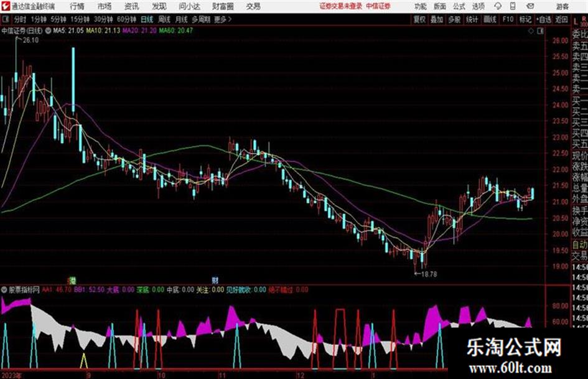Switch to 60分钟 period tab
This screenshot has height=379, width=588.
point(126,19)
